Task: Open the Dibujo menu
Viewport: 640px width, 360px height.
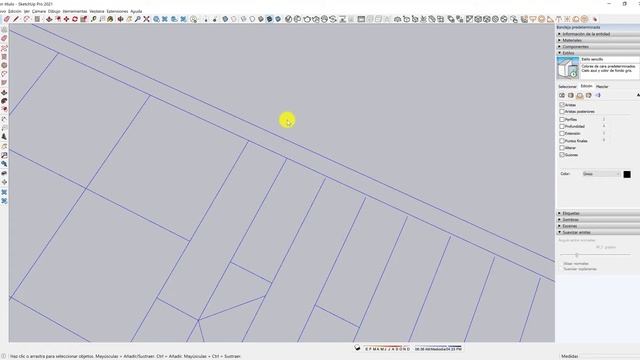Action: [54, 11]
